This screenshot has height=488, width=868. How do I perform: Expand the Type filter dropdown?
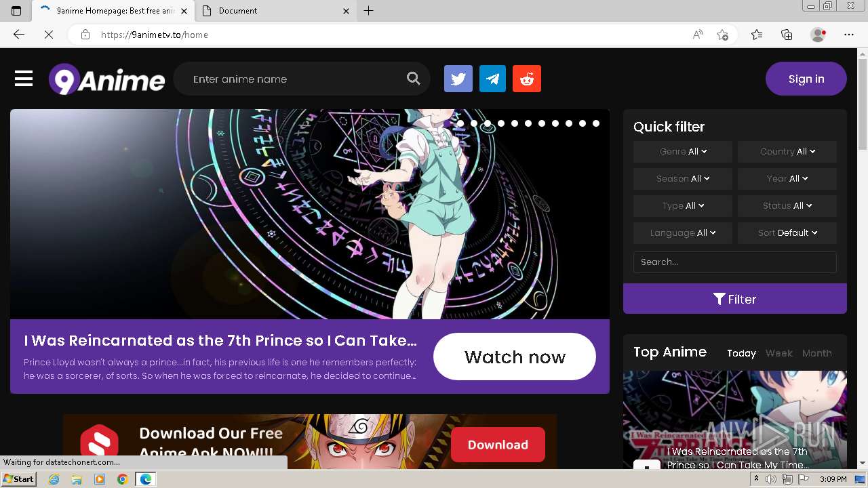click(683, 206)
